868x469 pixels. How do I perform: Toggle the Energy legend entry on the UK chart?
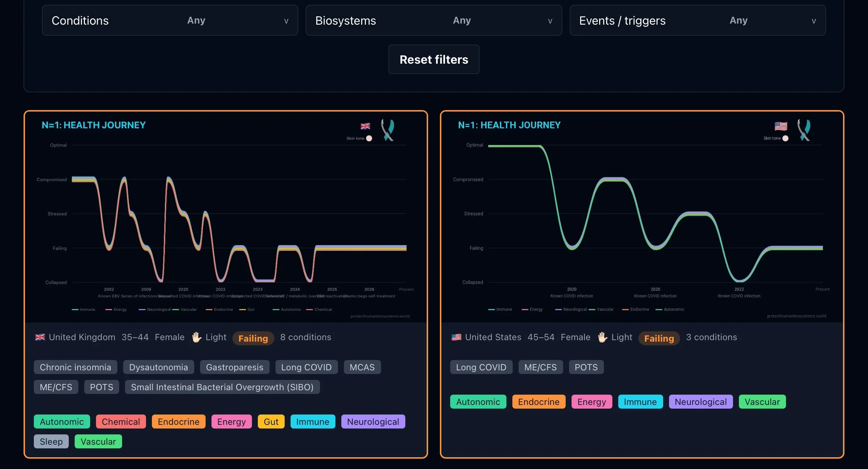(x=116, y=310)
